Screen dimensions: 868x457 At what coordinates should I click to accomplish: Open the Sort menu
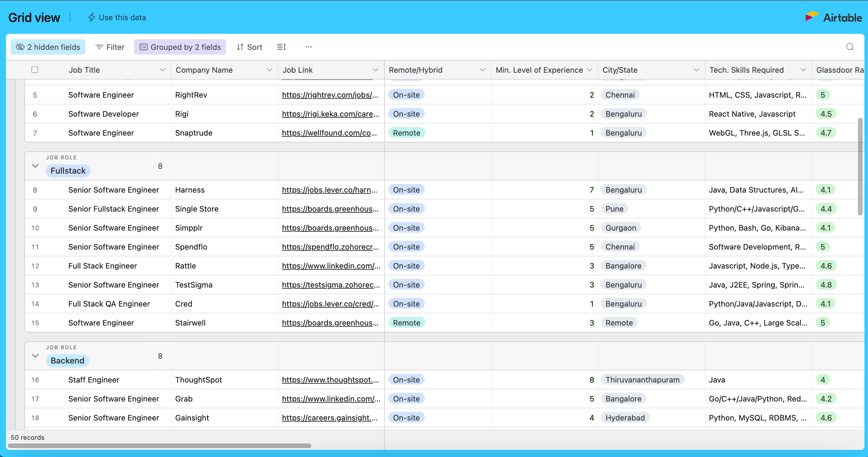(249, 47)
